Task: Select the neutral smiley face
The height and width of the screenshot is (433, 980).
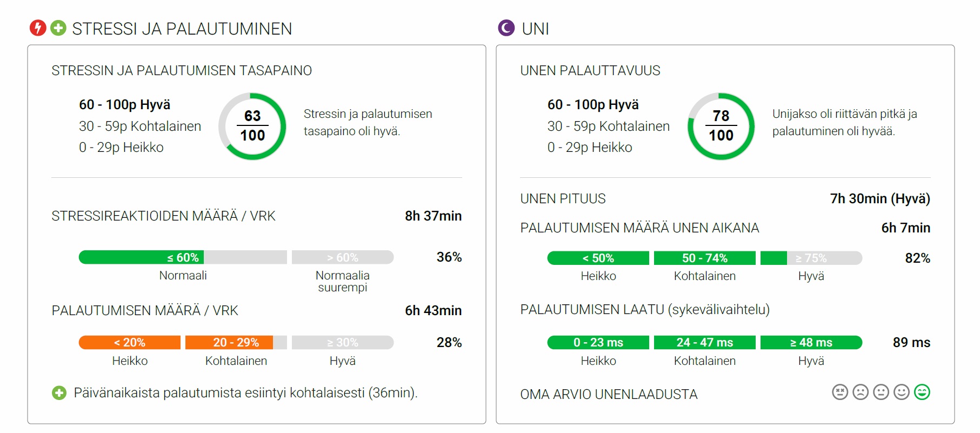Action: [x=881, y=392]
